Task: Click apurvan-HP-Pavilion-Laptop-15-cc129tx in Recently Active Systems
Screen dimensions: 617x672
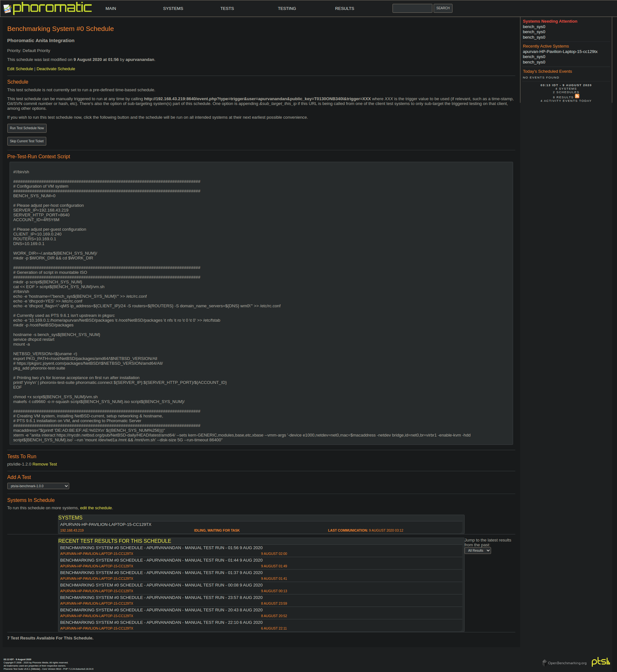Action: pos(560,52)
